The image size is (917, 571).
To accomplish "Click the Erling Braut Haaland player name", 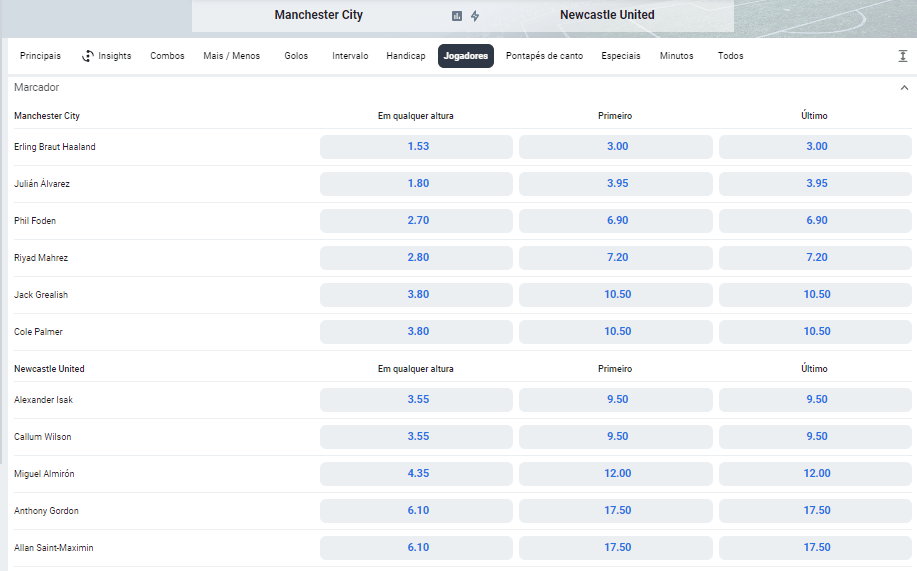I will click(54, 147).
